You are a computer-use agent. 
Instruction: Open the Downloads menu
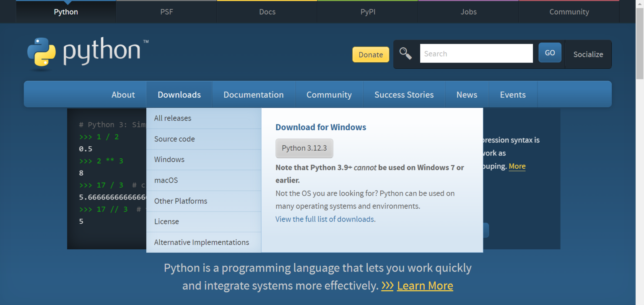(179, 95)
